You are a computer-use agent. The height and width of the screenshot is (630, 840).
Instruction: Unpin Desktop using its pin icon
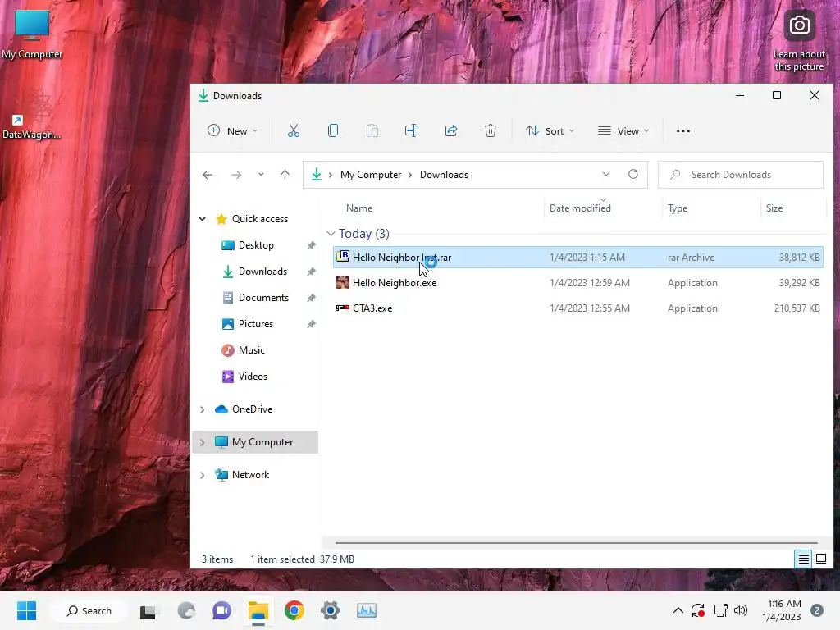(x=311, y=245)
